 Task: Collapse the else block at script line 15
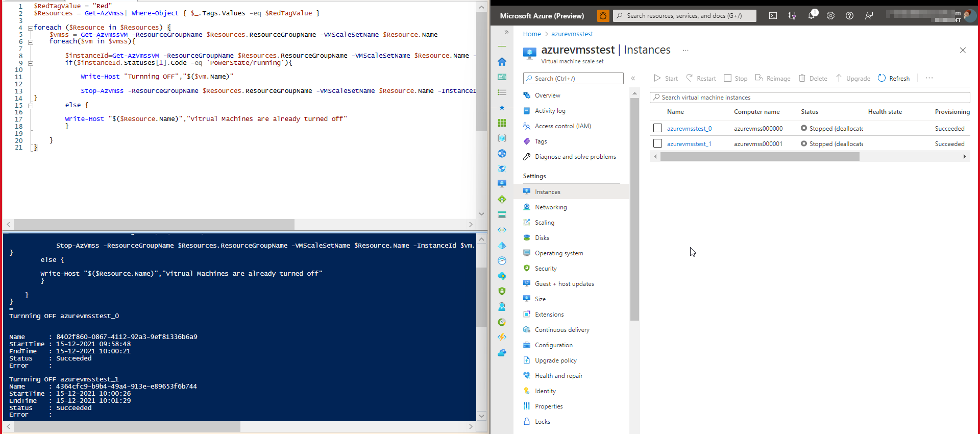pos(30,106)
